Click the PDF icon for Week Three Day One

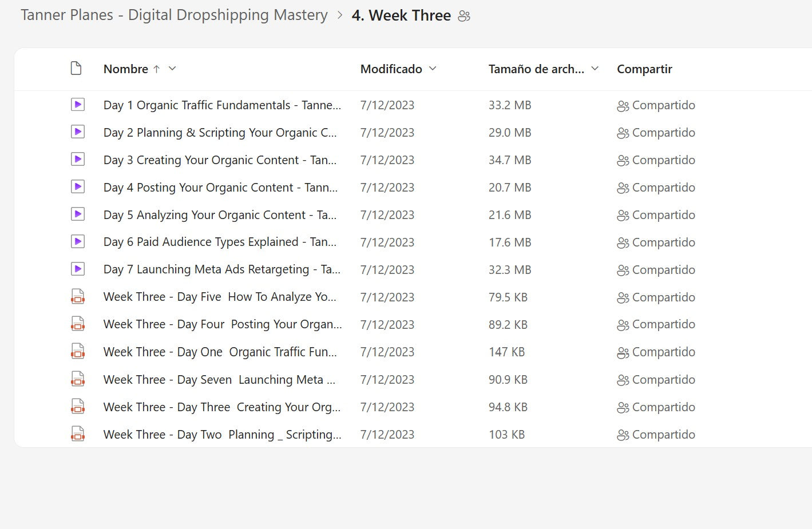pyautogui.click(x=78, y=352)
